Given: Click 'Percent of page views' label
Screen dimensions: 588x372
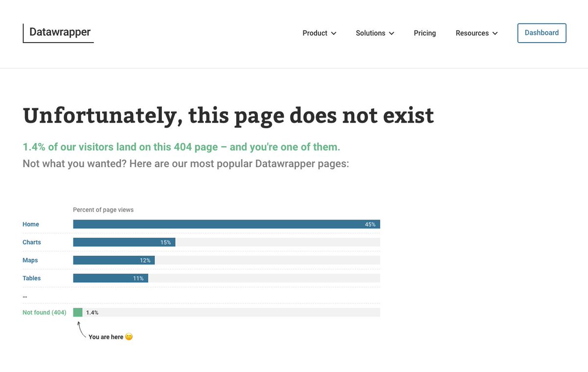Looking at the screenshot, I should click(x=103, y=210).
